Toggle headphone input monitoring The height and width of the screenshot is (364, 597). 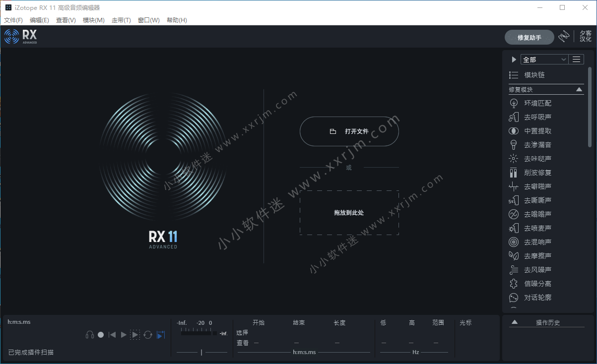click(90, 335)
